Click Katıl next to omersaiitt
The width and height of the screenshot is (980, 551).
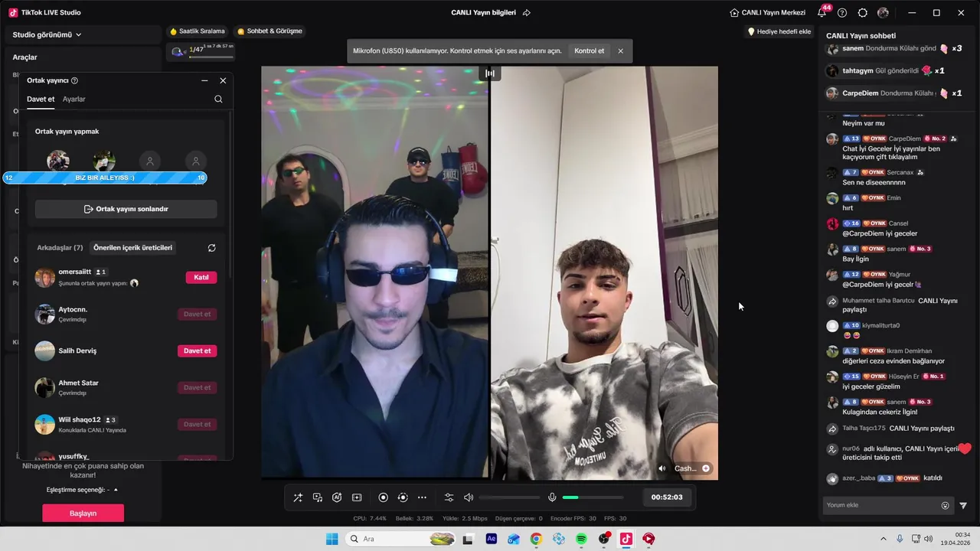[x=201, y=277]
